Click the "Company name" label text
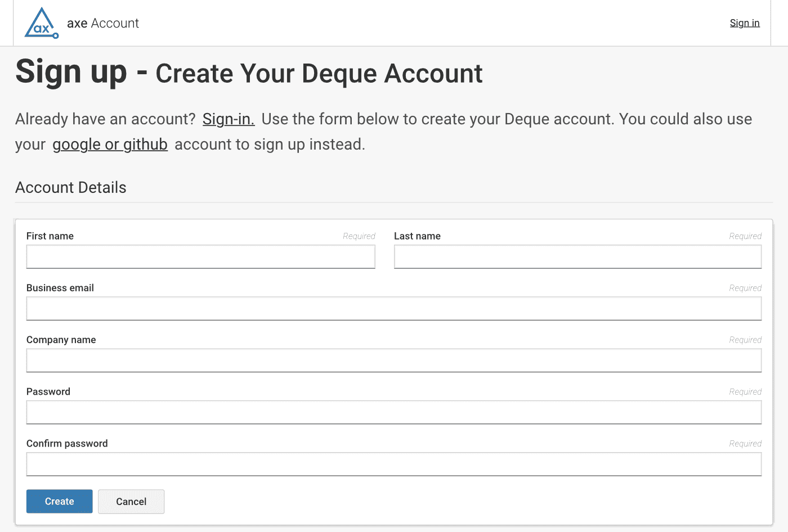Image resolution: width=788 pixels, height=532 pixels. tap(61, 340)
